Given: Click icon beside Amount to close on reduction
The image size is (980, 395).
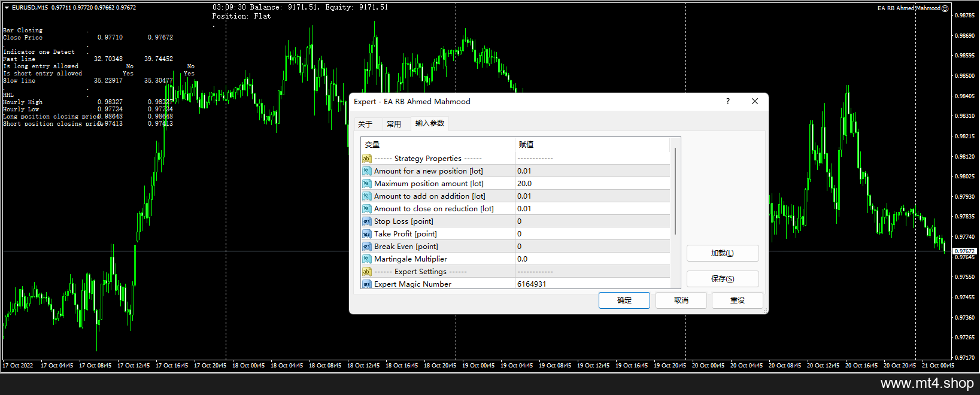Looking at the screenshot, I should [x=366, y=209].
